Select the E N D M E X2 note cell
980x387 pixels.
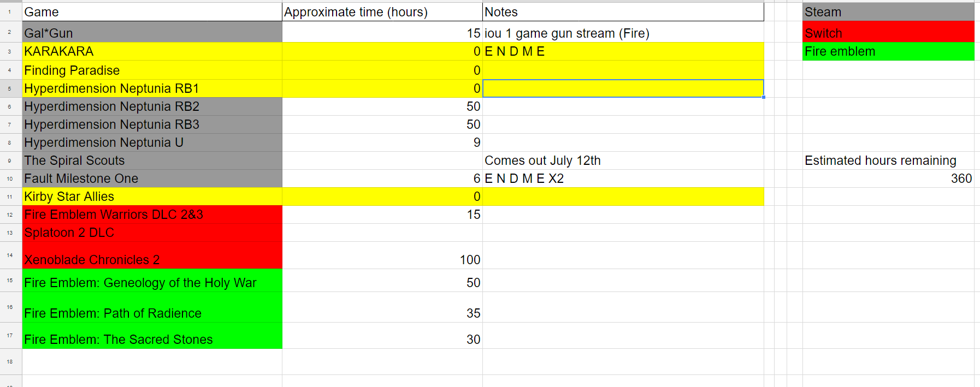pos(623,178)
